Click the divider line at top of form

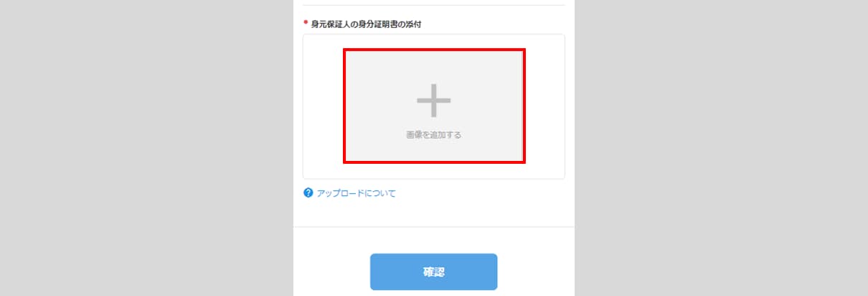click(434, 5)
